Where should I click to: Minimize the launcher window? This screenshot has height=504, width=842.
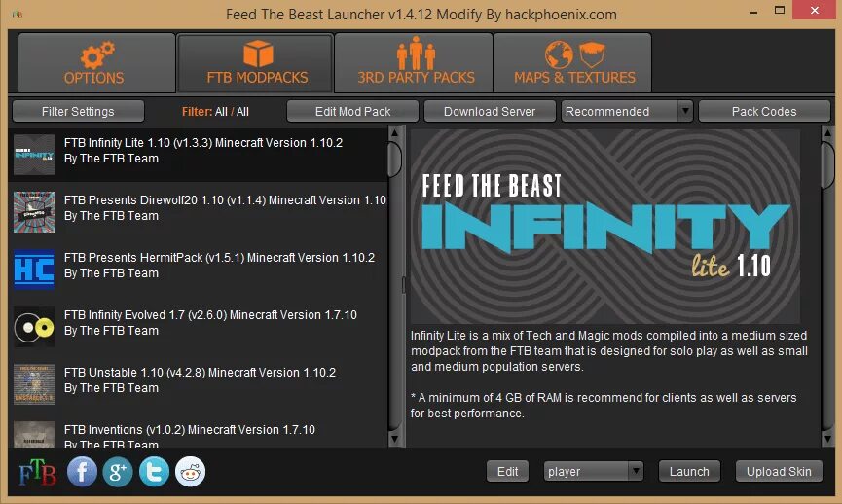pos(753,11)
